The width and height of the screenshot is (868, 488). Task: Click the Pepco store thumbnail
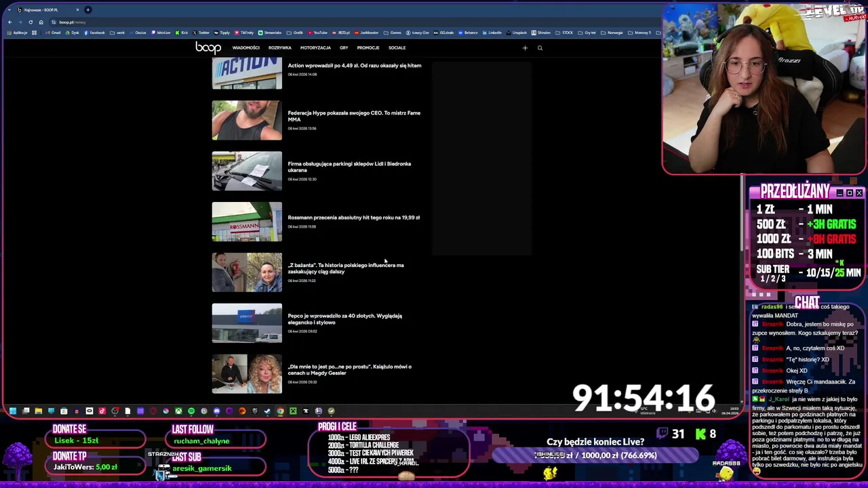247,323
